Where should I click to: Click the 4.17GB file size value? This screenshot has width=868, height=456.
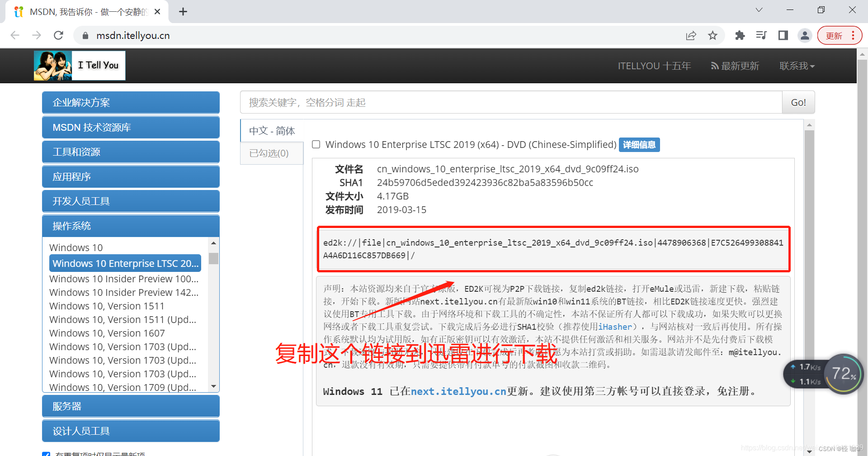[x=393, y=196]
